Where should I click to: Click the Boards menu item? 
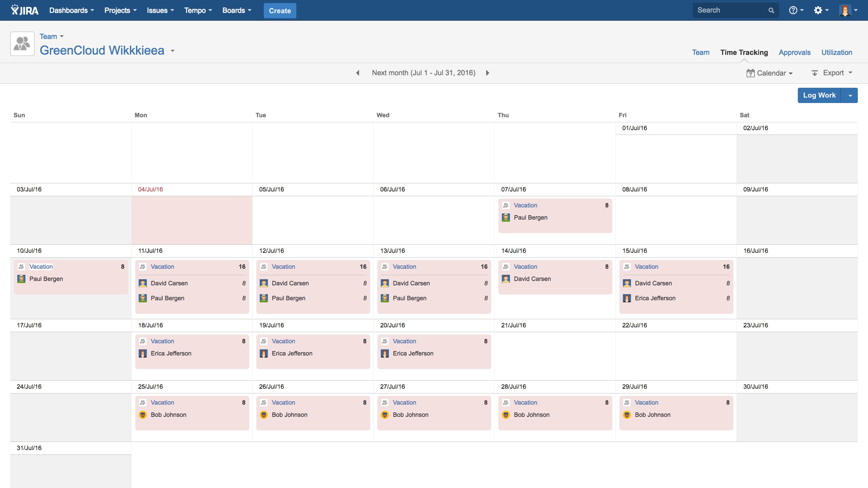[237, 10]
